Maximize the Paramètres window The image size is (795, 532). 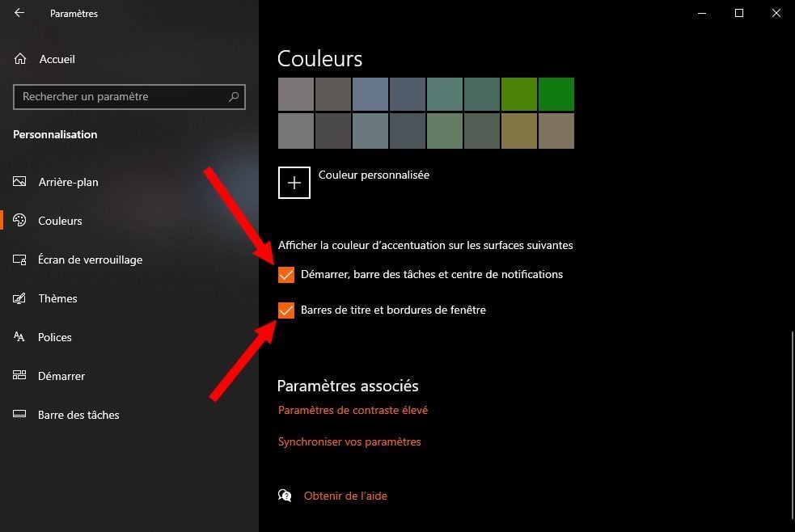[738, 13]
